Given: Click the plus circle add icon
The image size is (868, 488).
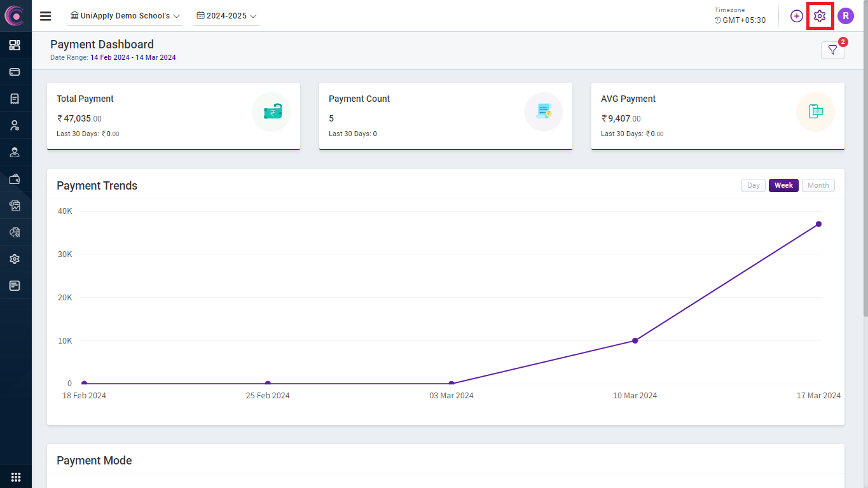Looking at the screenshot, I should (x=797, y=16).
